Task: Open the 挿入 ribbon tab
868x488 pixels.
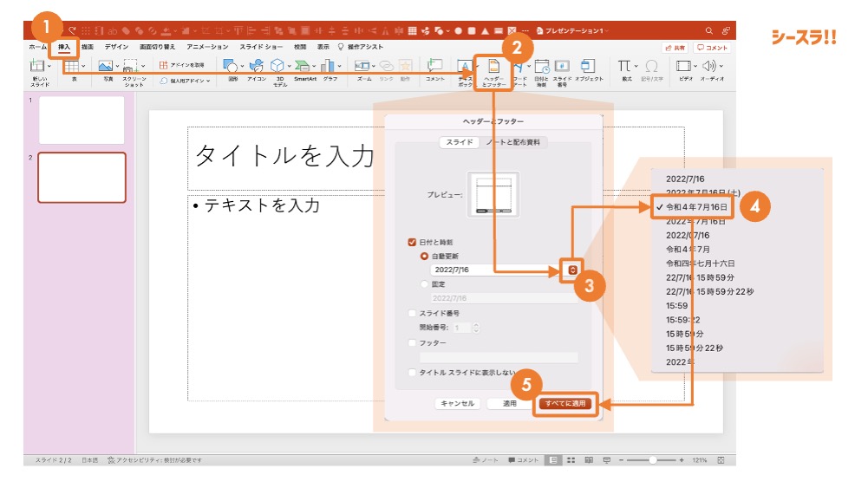Action: click(64, 47)
